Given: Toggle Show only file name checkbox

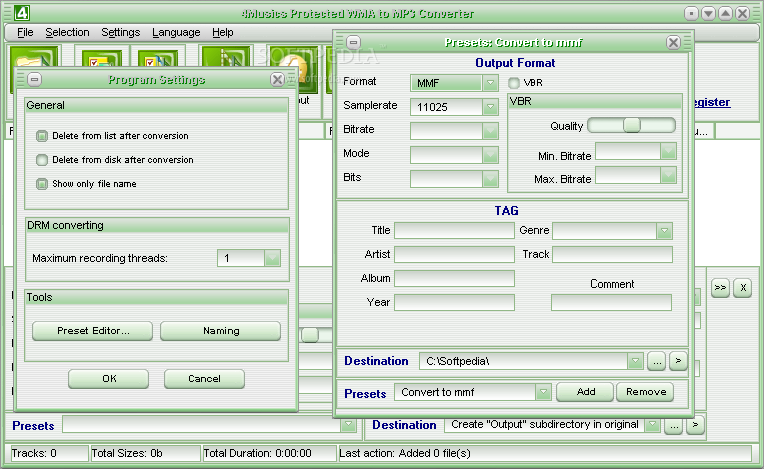Looking at the screenshot, I should click(42, 184).
